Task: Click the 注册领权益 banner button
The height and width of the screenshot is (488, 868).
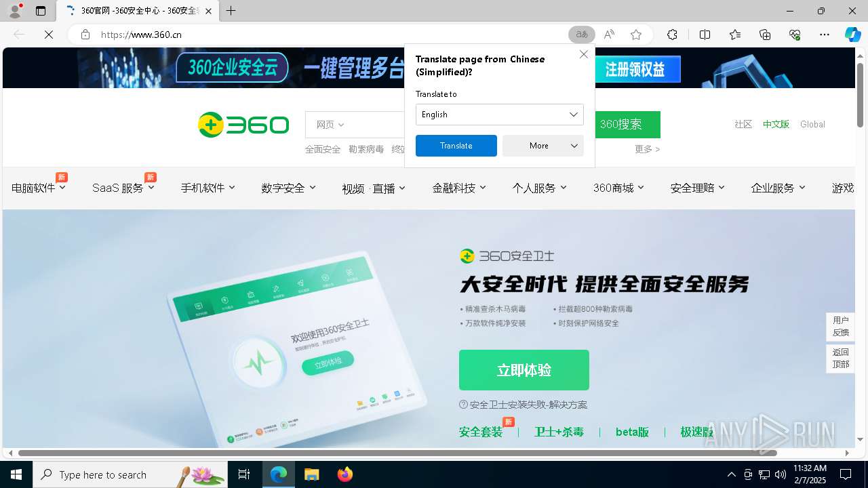Action: (634, 69)
